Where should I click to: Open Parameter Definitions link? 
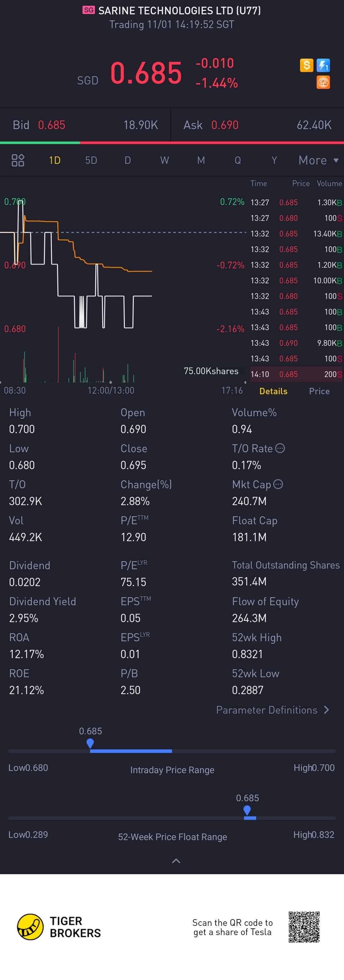(273, 710)
